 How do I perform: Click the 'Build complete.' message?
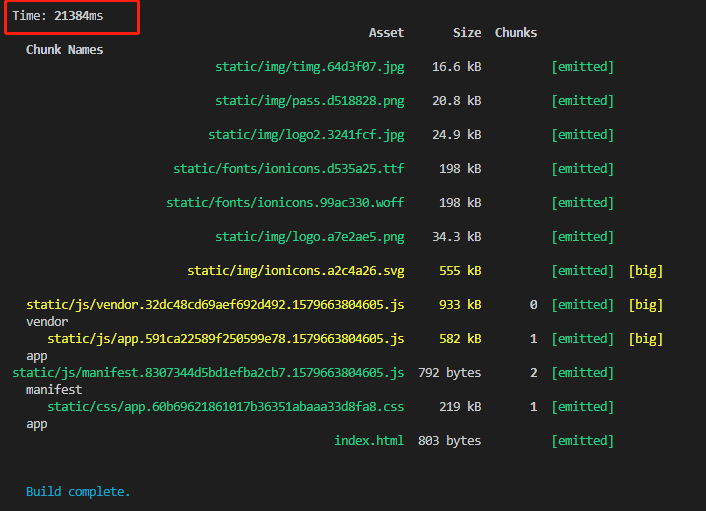[x=78, y=492]
